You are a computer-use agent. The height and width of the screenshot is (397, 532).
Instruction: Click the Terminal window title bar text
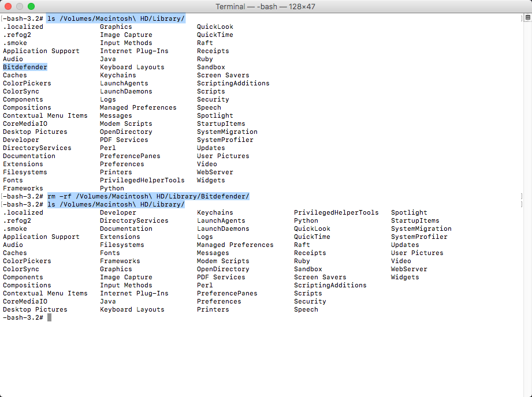(x=266, y=6)
